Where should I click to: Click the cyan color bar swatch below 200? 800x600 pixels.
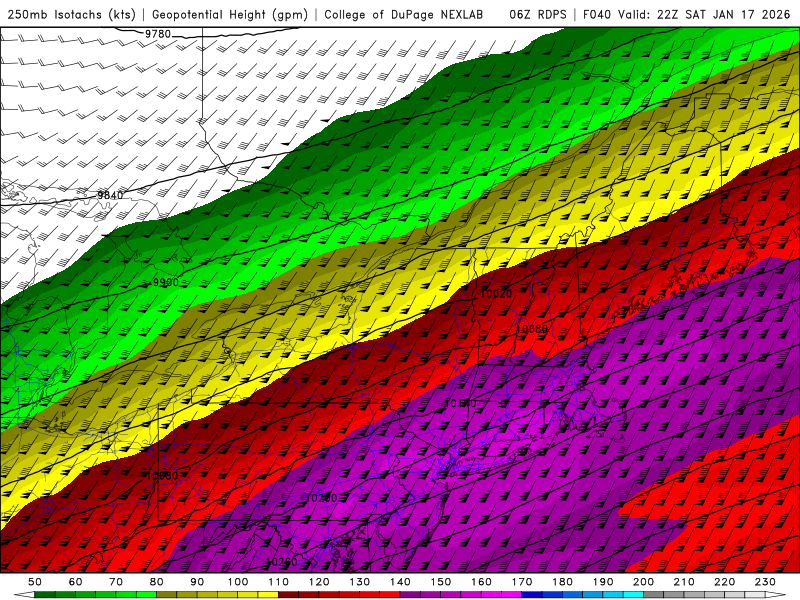click(634, 595)
